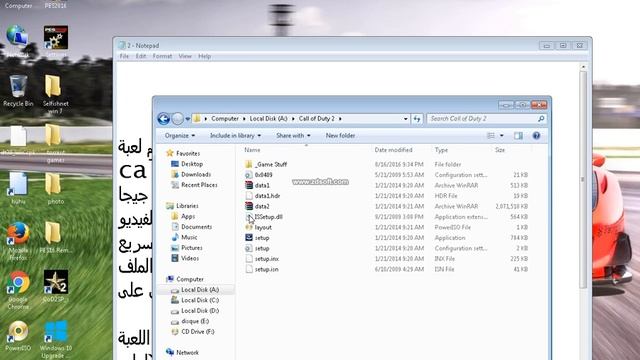The height and width of the screenshot is (360, 640).
Task: Open the Notepad Help menu
Action: point(204,56)
